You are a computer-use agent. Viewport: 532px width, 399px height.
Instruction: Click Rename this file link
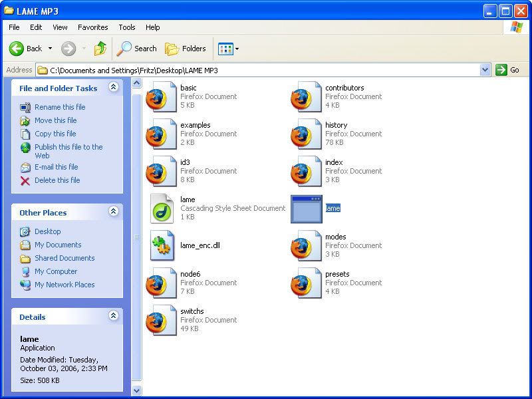click(x=60, y=107)
